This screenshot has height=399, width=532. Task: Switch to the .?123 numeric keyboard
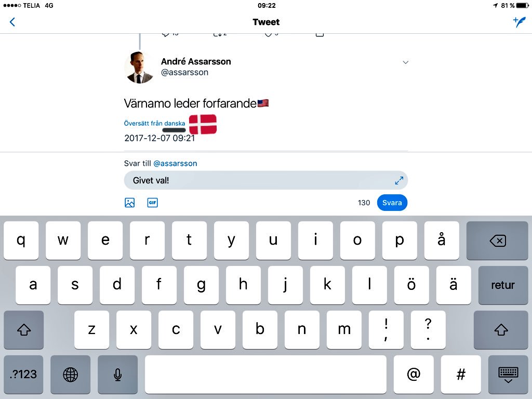pyautogui.click(x=23, y=375)
